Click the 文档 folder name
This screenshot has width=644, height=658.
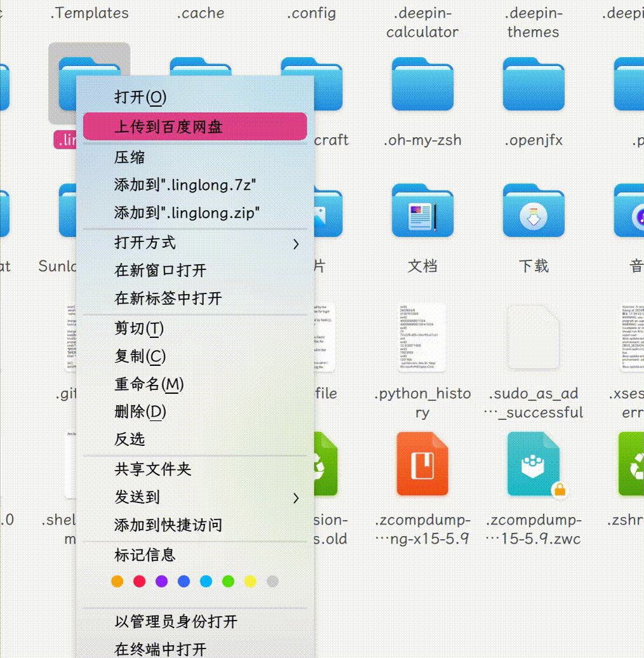(422, 266)
